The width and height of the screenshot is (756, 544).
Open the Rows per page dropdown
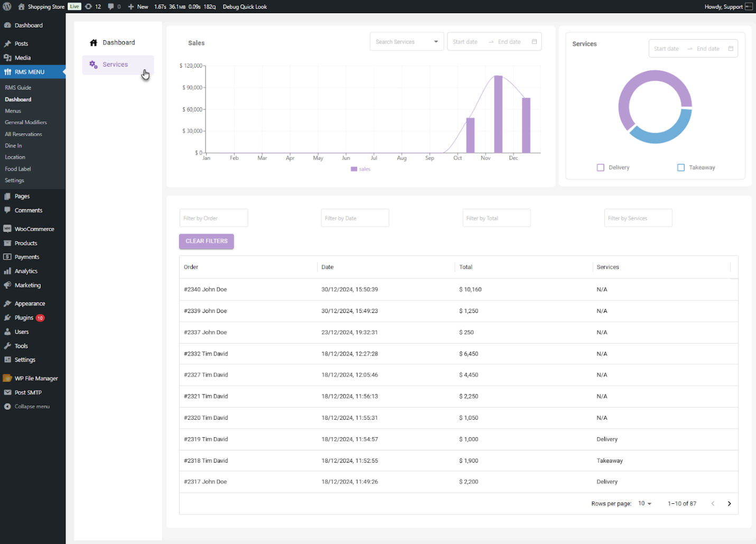coord(645,504)
